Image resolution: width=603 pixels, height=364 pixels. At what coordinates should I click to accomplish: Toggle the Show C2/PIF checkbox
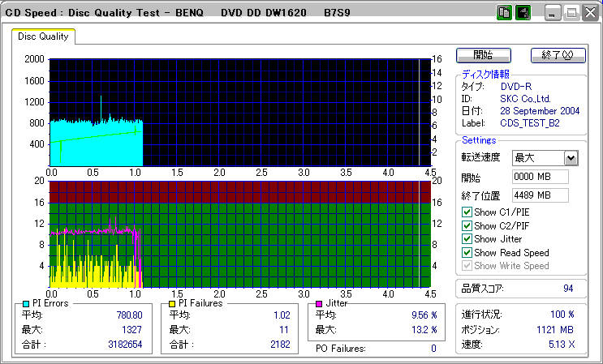pos(466,225)
